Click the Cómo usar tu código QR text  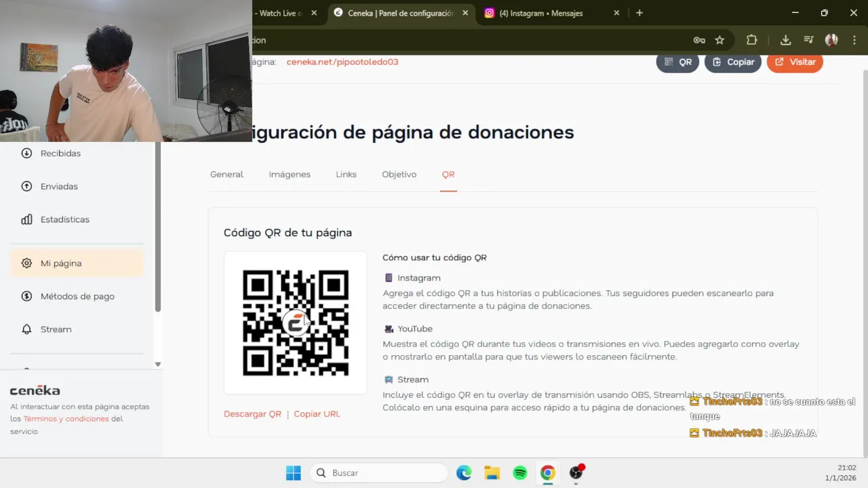coord(435,258)
